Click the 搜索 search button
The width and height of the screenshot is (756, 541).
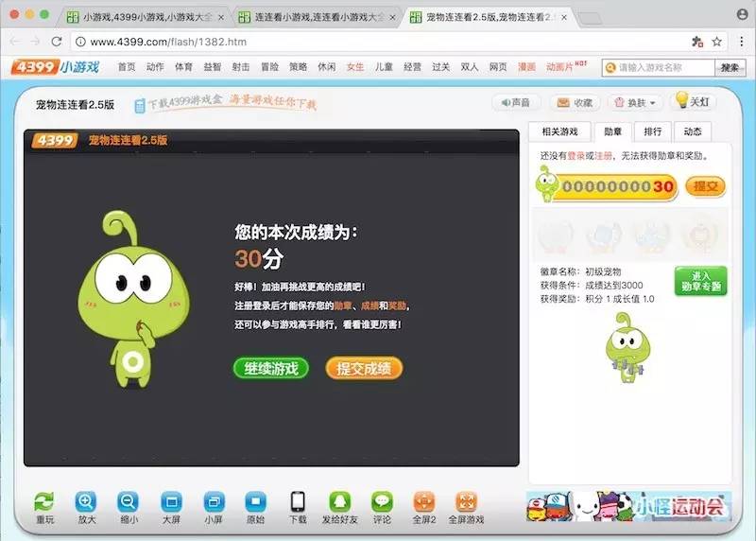click(730, 67)
